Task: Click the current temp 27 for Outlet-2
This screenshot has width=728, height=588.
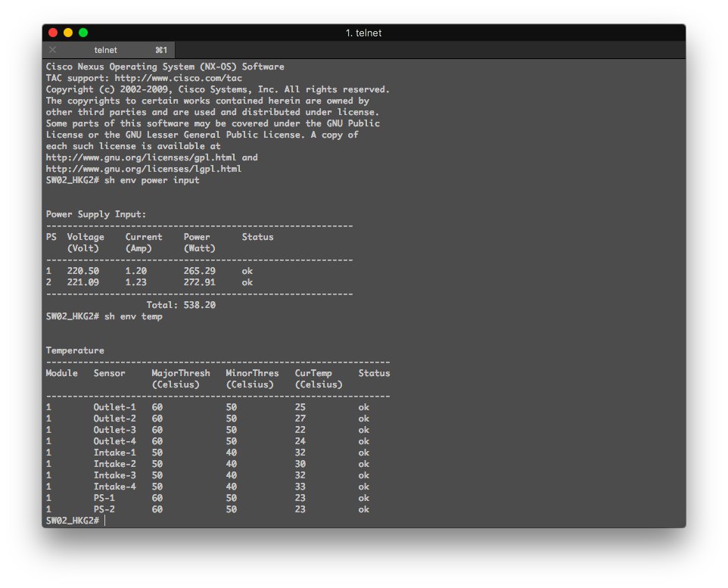Action: click(x=300, y=418)
